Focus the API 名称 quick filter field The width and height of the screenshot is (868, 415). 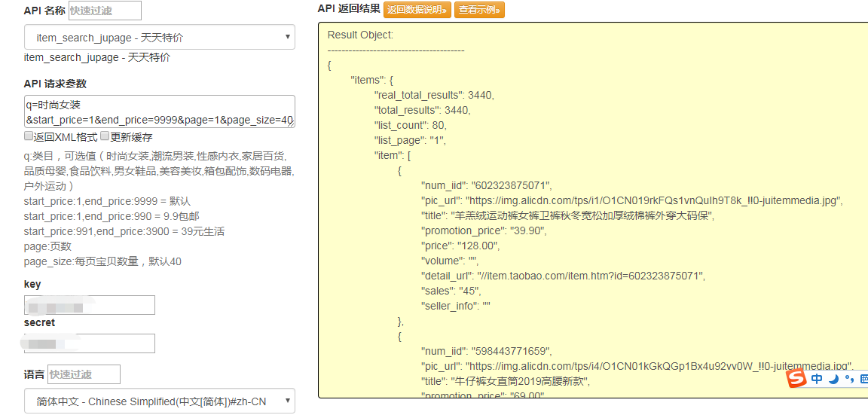click(105, 11)
